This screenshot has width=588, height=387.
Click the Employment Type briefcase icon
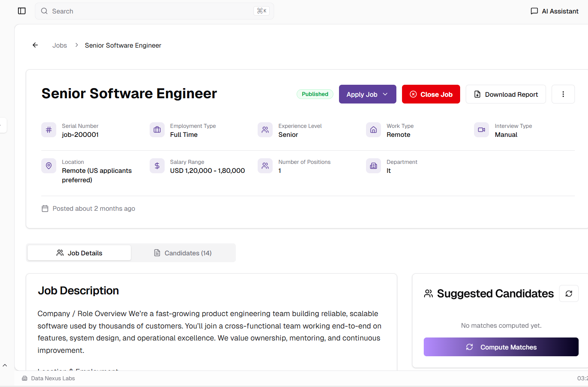tap(157, 130)
